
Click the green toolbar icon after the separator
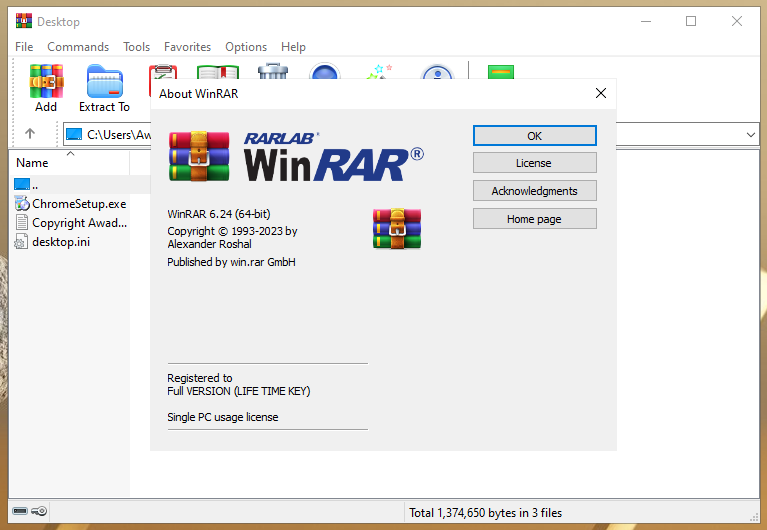[x=501, y=72]
